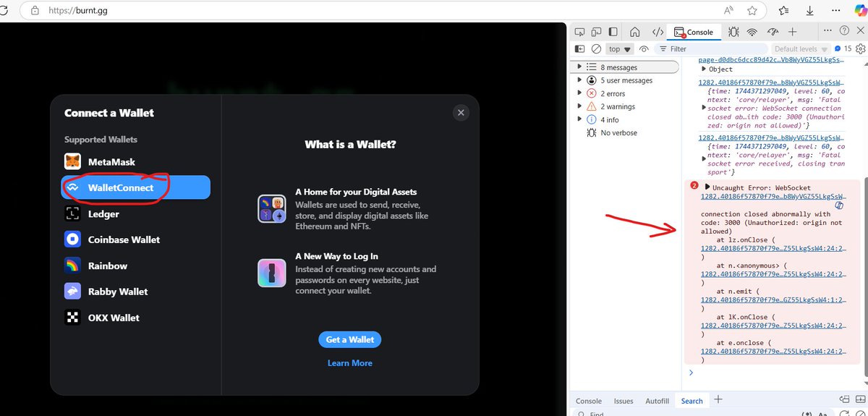
Task: Click the DevTools help question mark icon
Action: pos(844,31)
